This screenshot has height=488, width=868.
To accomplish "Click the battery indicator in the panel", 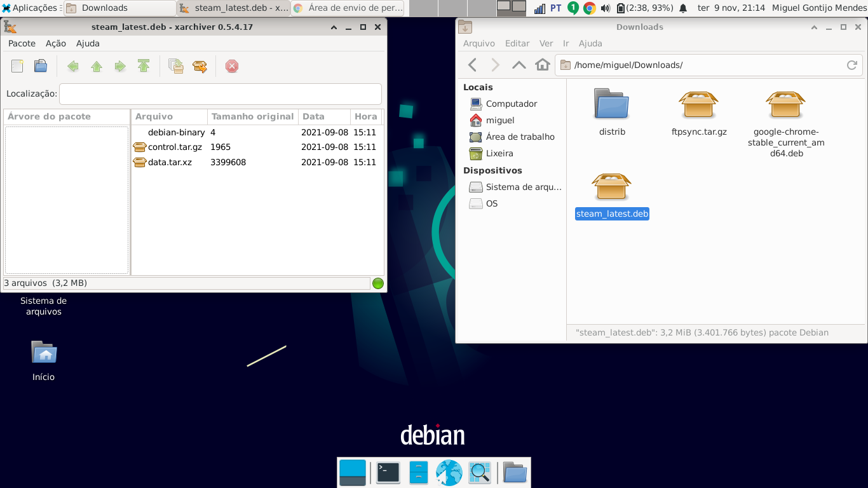I will [x=644, y=8].
